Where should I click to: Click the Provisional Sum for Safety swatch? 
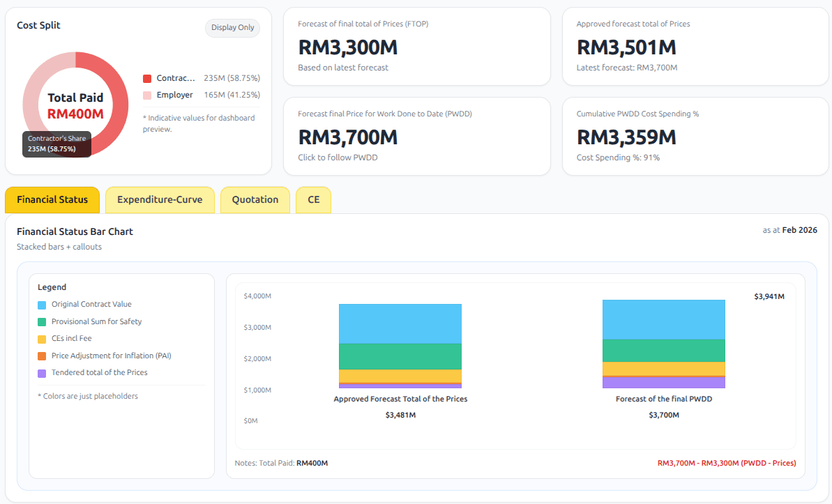click(42, 322)
